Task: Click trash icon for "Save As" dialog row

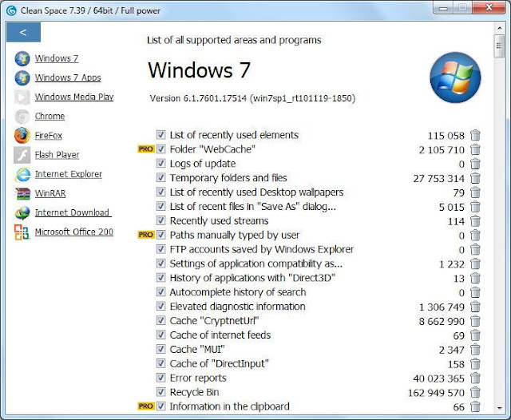Action: (x=476, y=207)
